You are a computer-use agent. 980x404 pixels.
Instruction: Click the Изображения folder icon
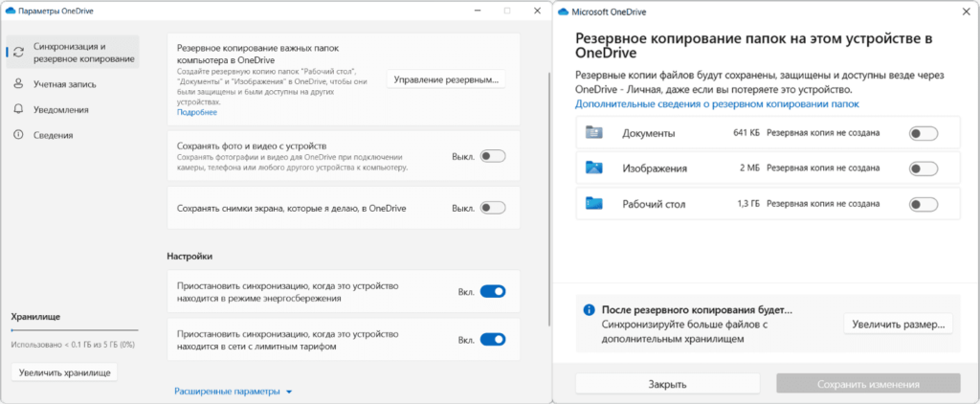[x=593, y=168]
